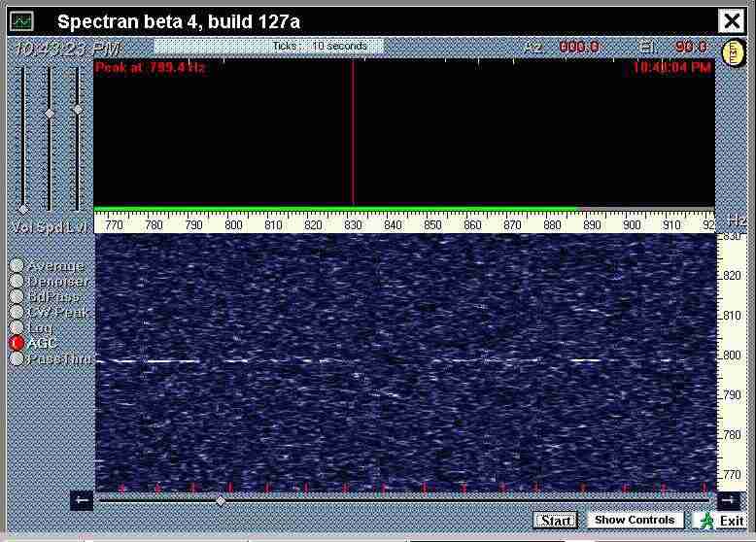Image resolution: width=756 pixels, height=542 pixels.
Task: Click the 810 label on vertical scale
Action: tap(732, 316)
